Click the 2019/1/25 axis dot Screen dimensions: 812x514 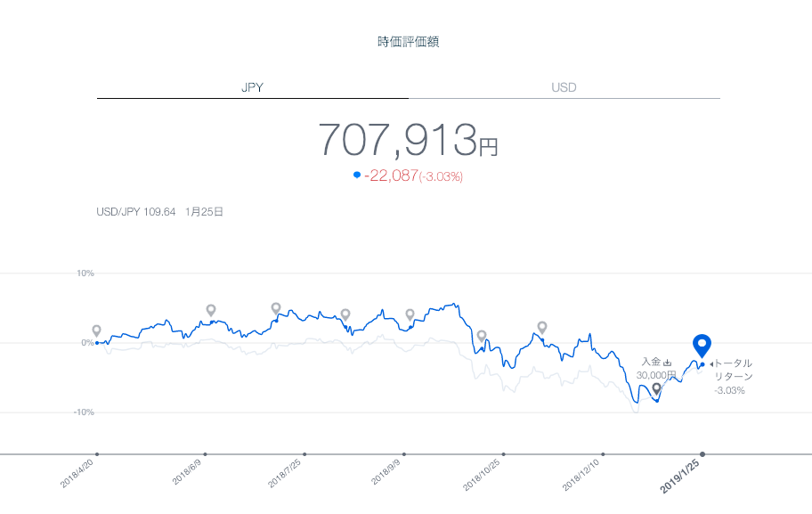(702, 454)
